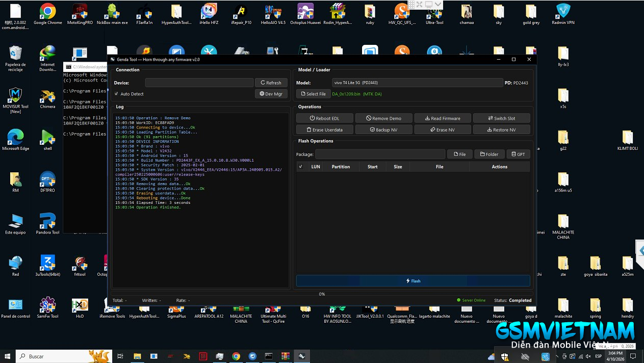
Task: Click the GPT button
Action: tap(518, 154)
